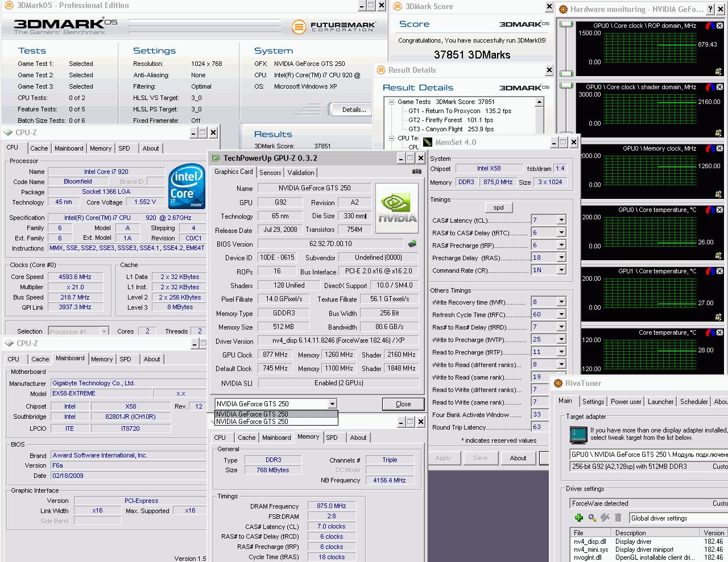Image resolution: width=728 pixels, height=562 pixels.
Task: Select GT1 - Return To Proxycon result row
Action: [x=460, y=111]
